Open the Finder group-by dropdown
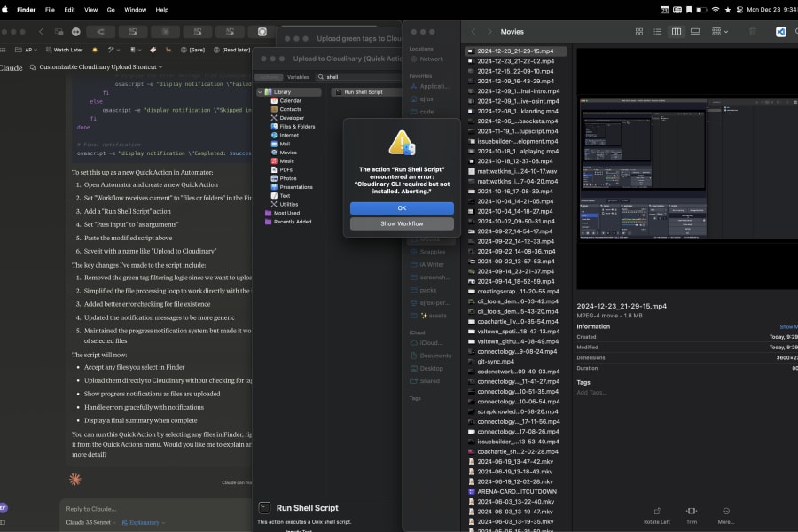The image size is (798, 532). [x=720, y=32]
